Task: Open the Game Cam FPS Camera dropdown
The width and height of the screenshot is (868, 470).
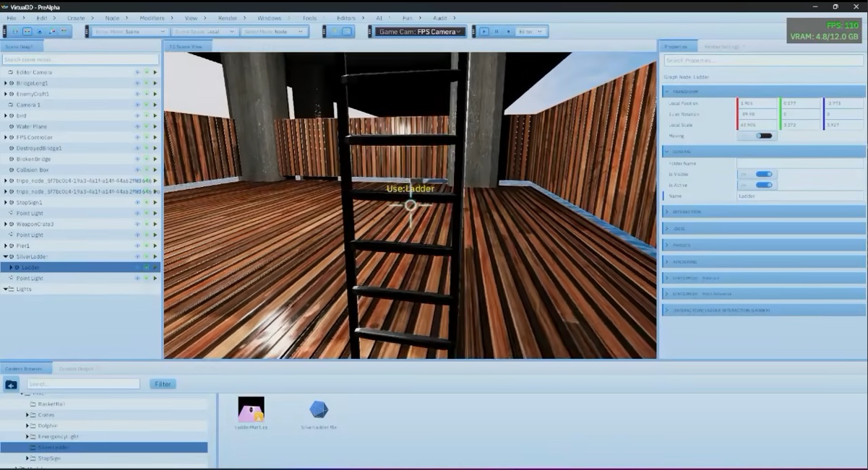Action: [x=421, y=32]
